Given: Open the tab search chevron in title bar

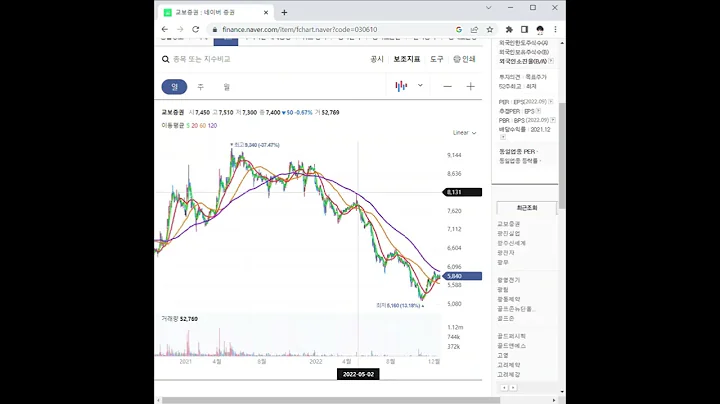Looking at the screenshot, I should [489, 8].
